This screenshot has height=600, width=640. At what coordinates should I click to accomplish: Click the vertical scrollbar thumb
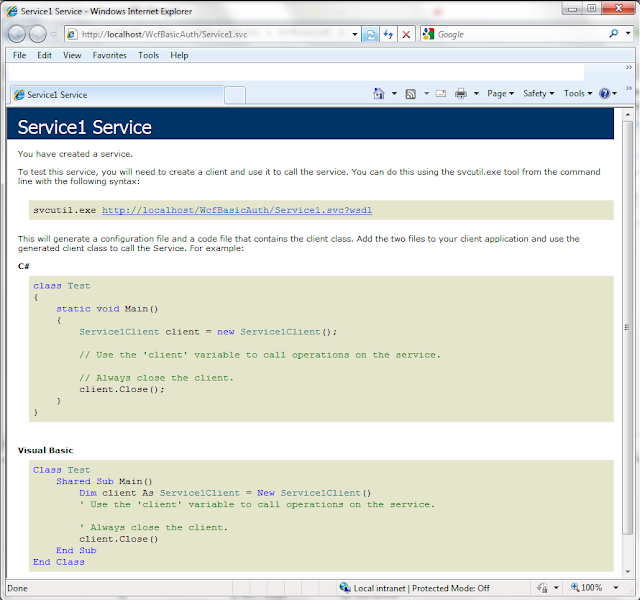click(x=627, y=327)
